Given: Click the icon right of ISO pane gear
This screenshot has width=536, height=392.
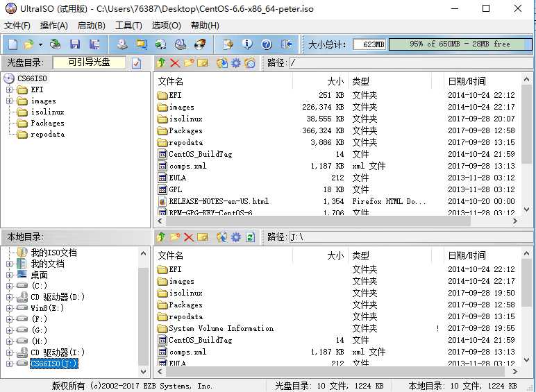Looking at the screenshot, I should [250, 63].
